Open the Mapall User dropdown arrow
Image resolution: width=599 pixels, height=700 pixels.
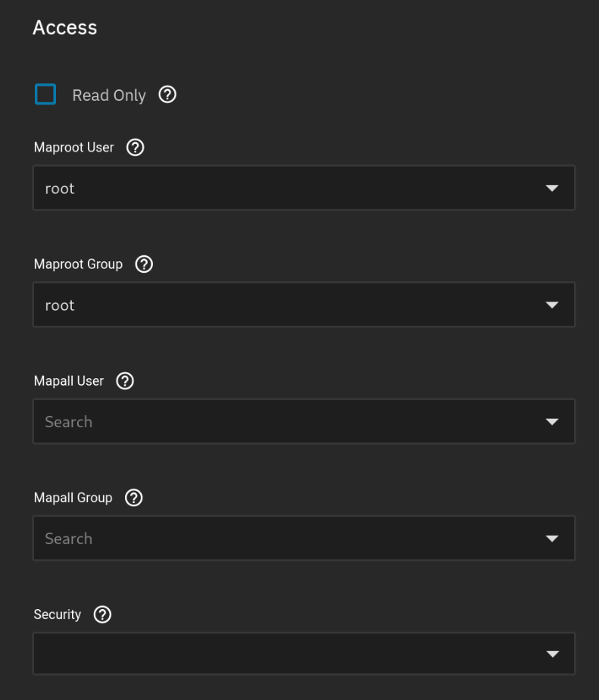coord(552,422)
